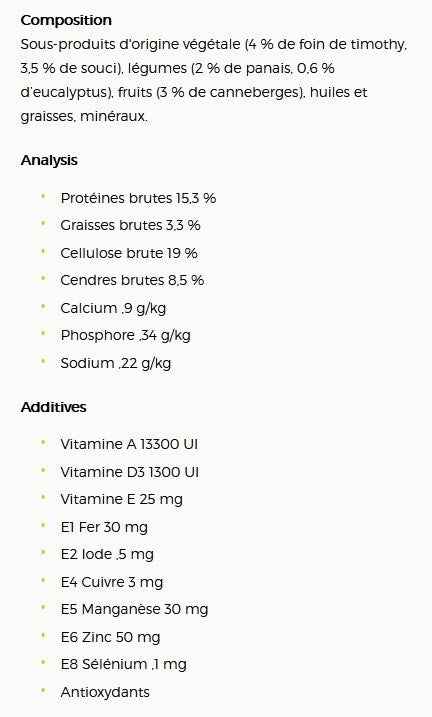Click the composition paragraph text

(x=213, y=80)
